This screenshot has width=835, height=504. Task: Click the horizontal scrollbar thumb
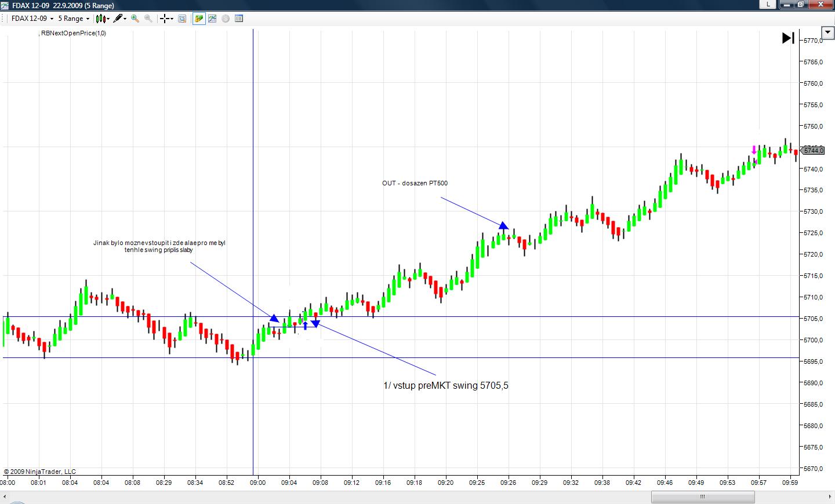point(703,497)
